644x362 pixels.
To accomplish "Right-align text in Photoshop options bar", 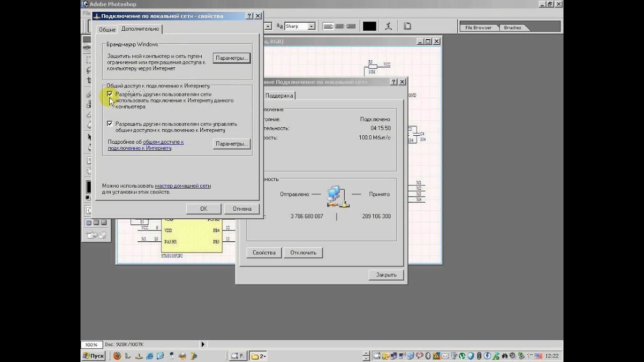I will point(351,26).
